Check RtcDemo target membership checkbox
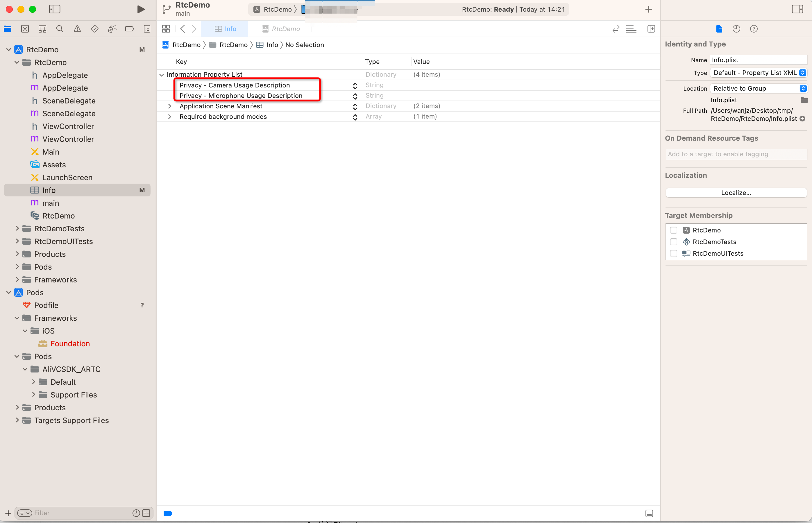 point(673,230)
